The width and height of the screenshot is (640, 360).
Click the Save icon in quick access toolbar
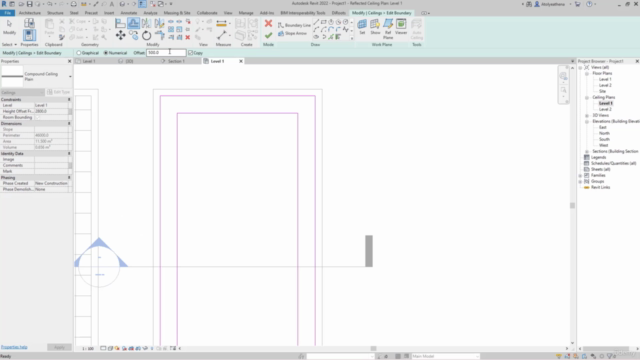pos(29,4)
